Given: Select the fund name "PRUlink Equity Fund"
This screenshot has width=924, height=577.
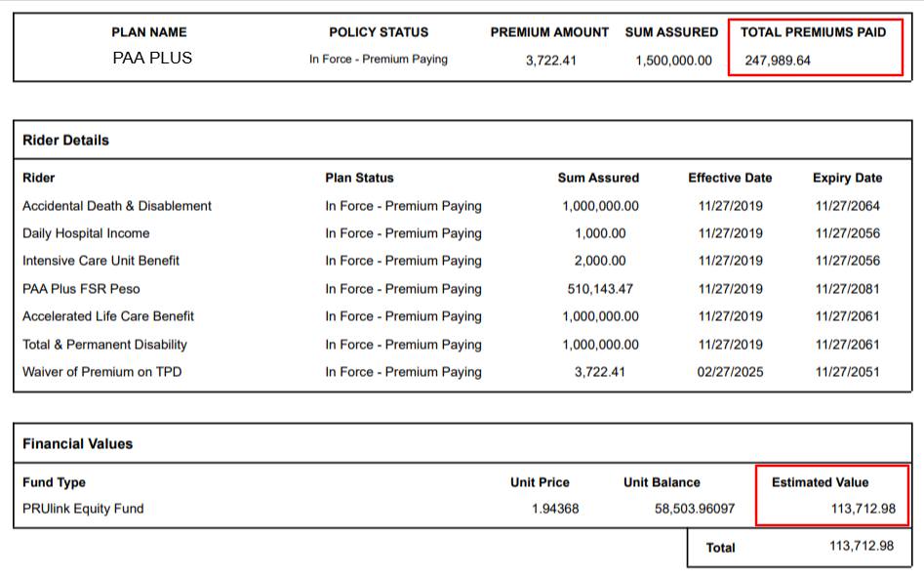Looking at the screenshot, I should (83, 509).
